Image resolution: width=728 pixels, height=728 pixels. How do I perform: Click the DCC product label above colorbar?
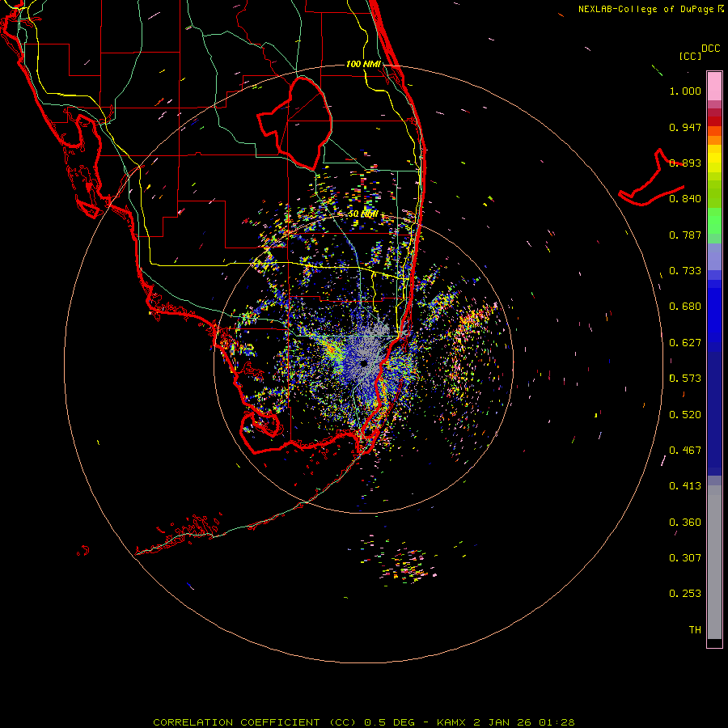710,48
